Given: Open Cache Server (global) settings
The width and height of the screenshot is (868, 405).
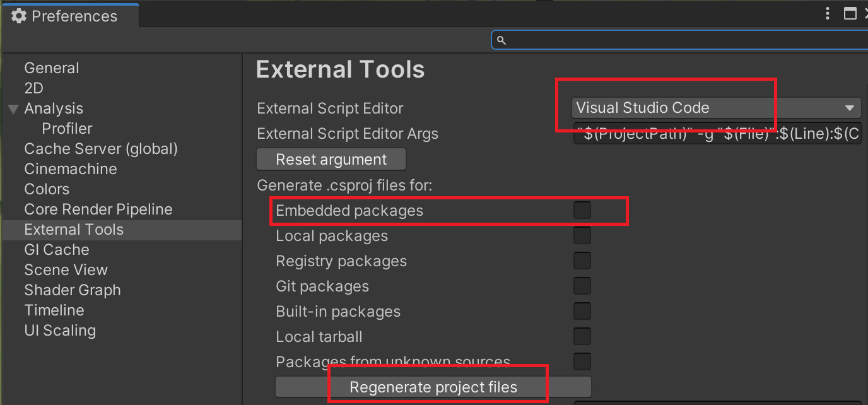Looking at the screenshot, I should click(101, 149).
